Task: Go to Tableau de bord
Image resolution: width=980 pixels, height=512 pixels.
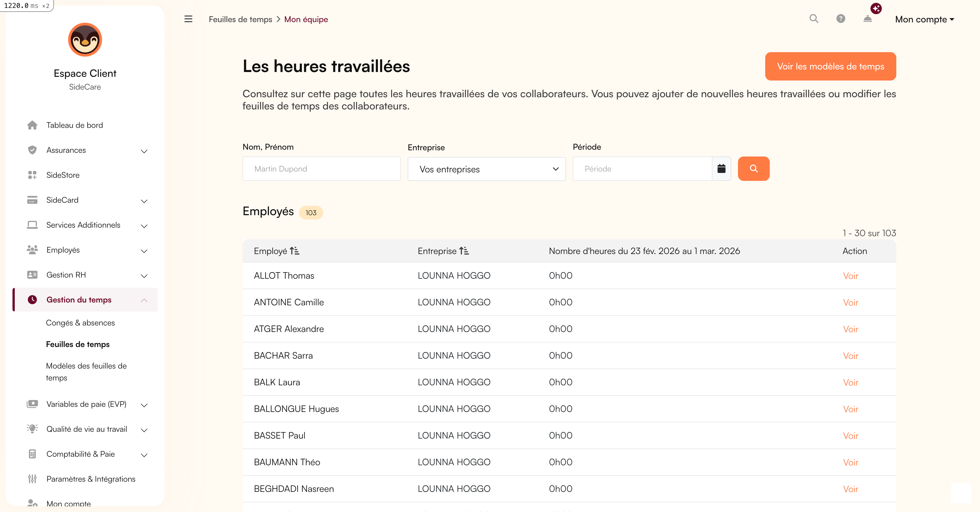Action: coord(75,125)
